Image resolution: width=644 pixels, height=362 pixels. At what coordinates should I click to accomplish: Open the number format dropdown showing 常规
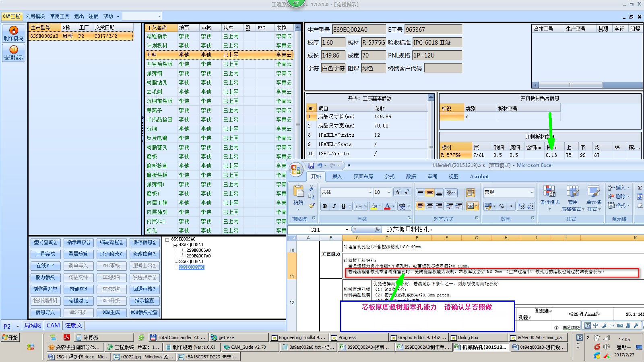coord(531,192)
